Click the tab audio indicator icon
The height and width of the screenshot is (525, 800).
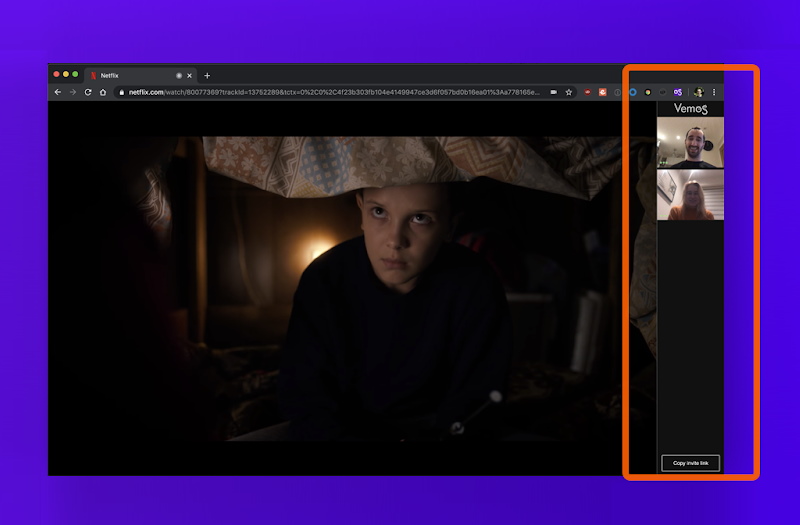tap(179, 76)
